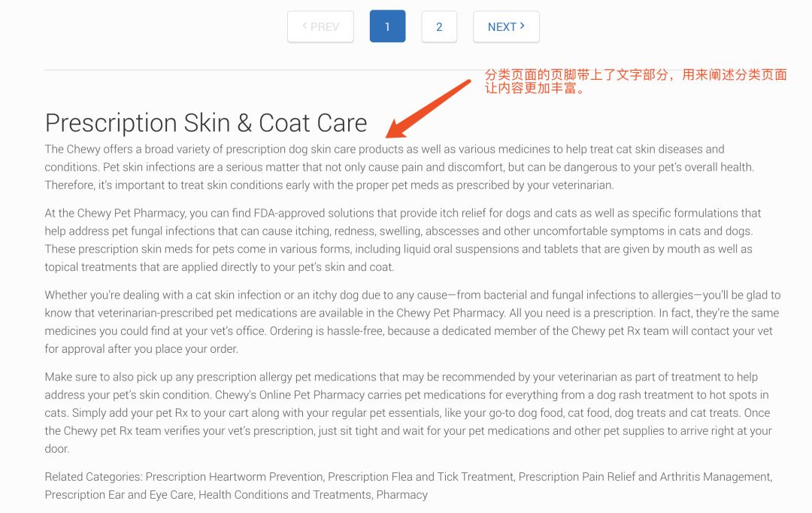The width and height of the screenshot is (812, 513).
Task: Click the PREV pagination button
Action: tap(320, 27)
